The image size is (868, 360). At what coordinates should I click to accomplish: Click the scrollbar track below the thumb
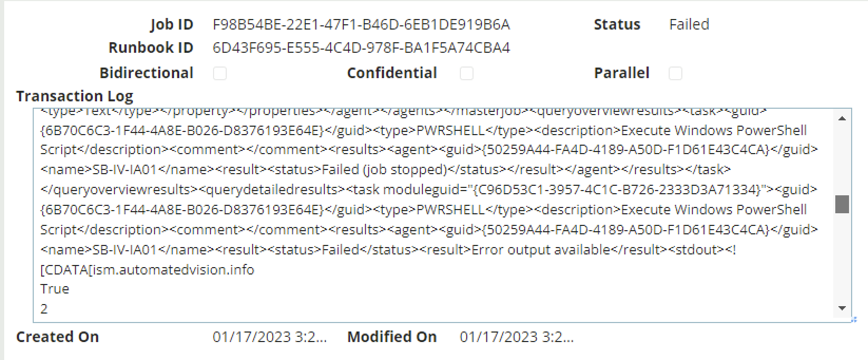click(x=842, y=258)
